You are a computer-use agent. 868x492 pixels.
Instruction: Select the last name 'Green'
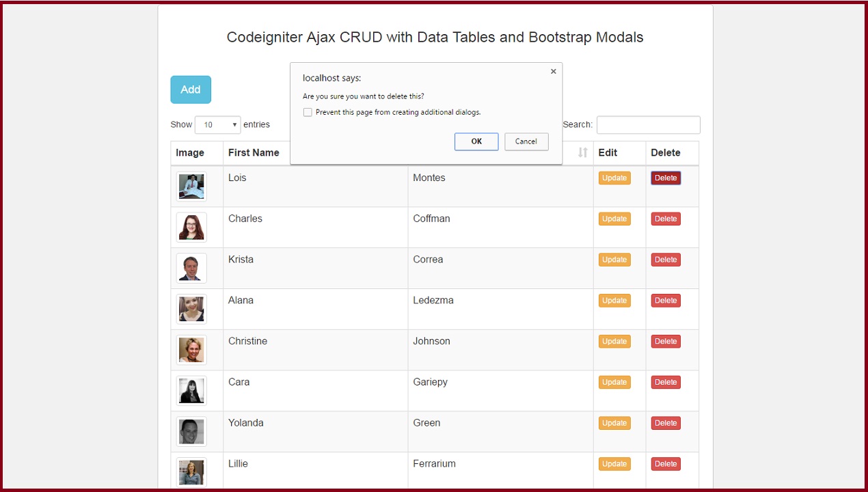426,423
